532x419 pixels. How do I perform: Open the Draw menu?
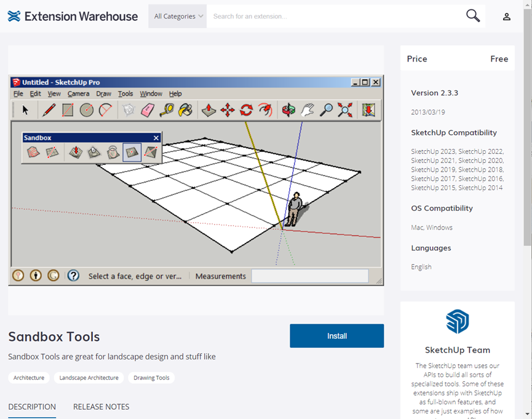(x=103, y=94)
